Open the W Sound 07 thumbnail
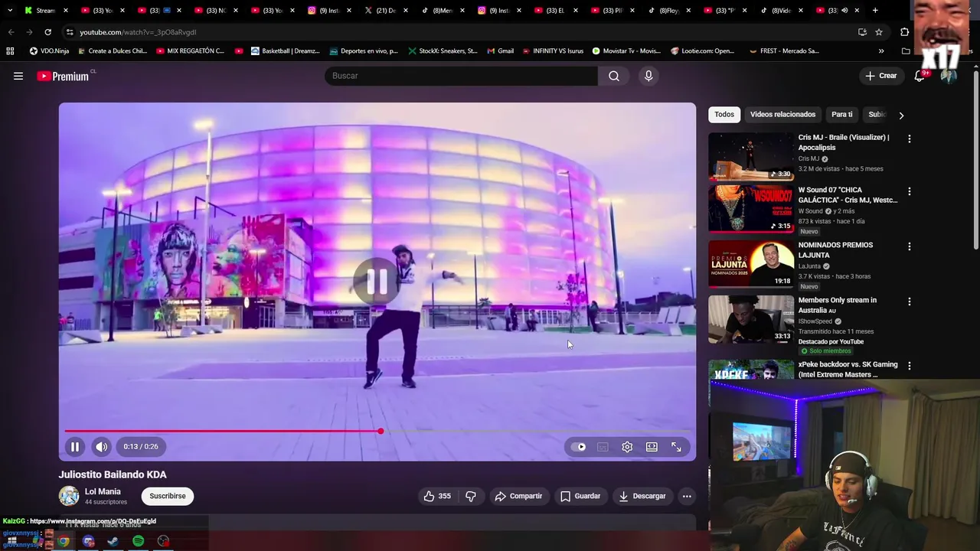Viewport: 980px width, 551px height. coord(751,209)
